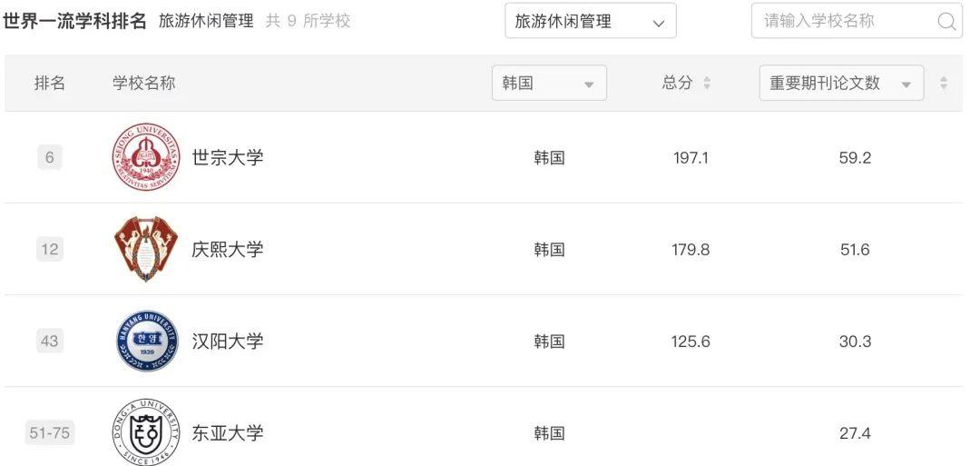This screenshot has width=980, height=466.
Task: Click the Dong-A University emblem
Action: coord(145,432)
